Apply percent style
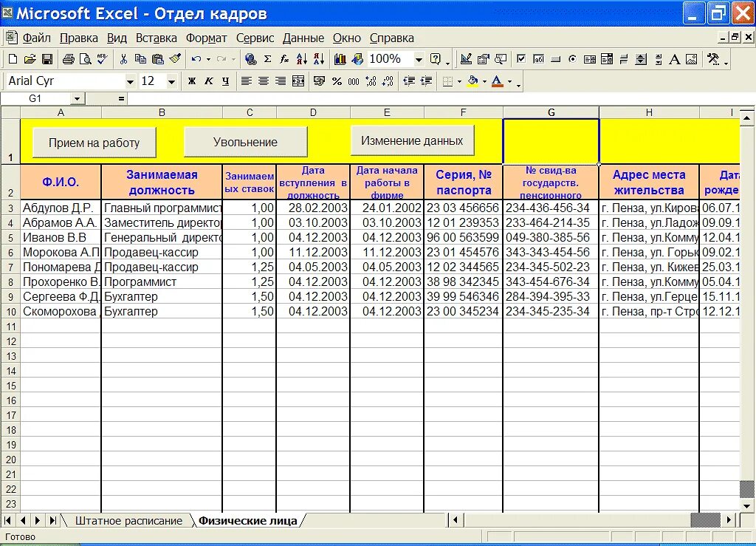The image size is (756, 546). click(337, 81)
